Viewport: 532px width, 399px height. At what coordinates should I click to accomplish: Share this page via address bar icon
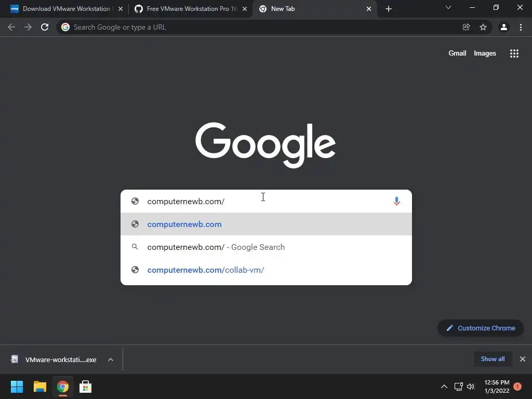466,27
